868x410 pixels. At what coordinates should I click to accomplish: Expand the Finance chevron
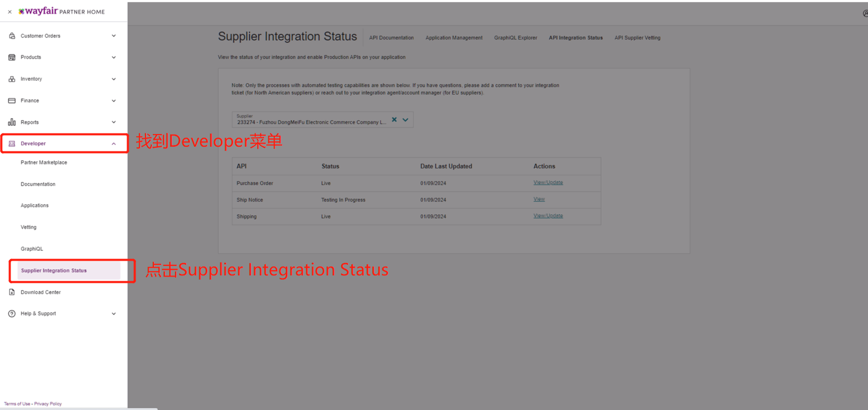point(113,101)
